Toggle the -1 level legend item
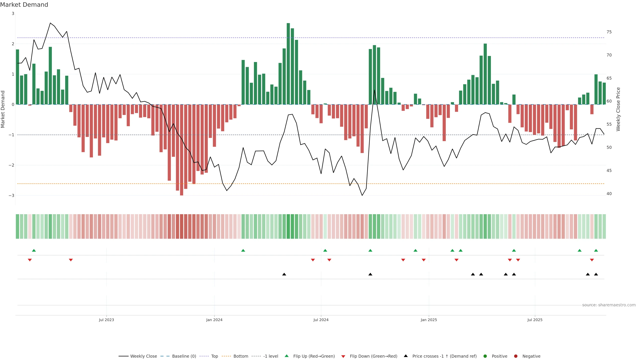The image size is (644, 362). pos(271,356)
